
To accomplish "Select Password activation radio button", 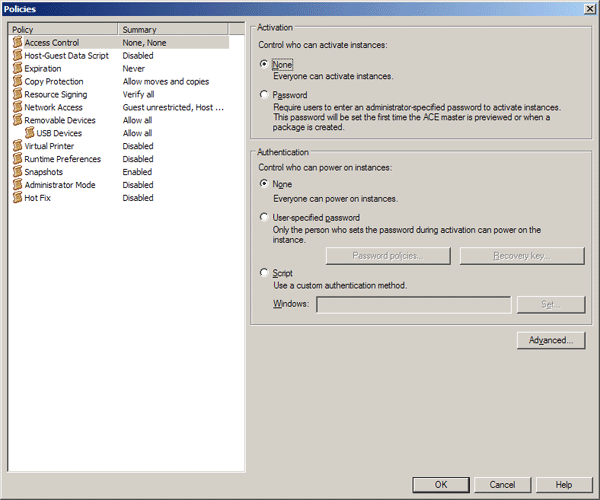I will [264, 95].
